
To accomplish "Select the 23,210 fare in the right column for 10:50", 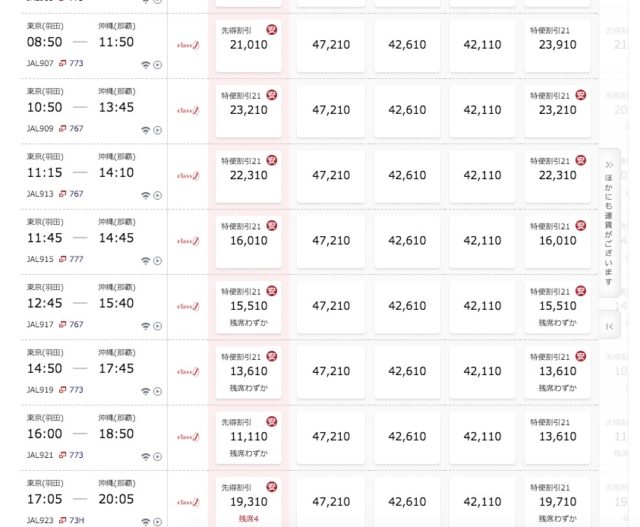I will click(x=558, y=110).
